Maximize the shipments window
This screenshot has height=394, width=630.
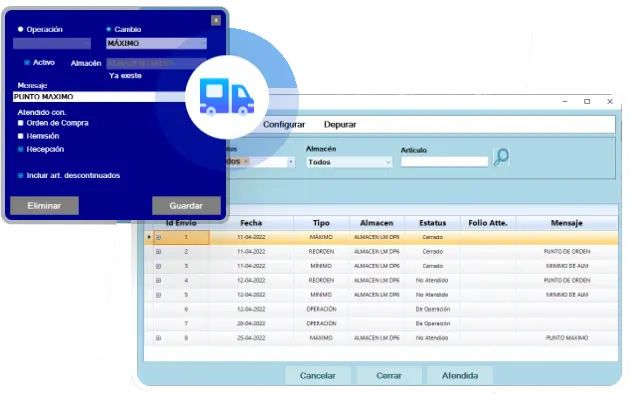coord(587,102)
